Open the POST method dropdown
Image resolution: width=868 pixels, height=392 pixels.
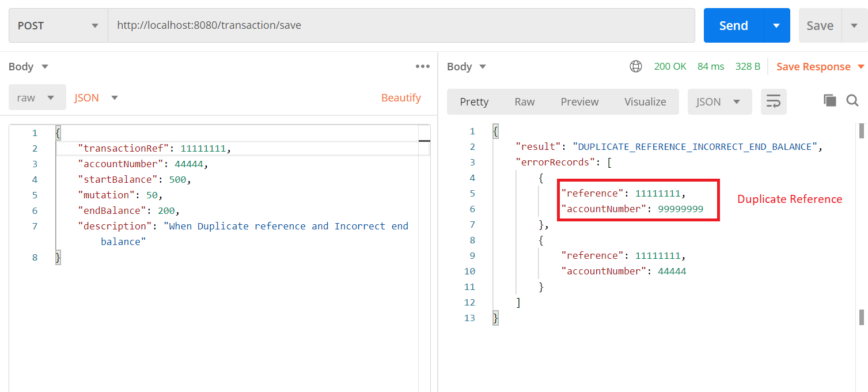coord(58,25)
